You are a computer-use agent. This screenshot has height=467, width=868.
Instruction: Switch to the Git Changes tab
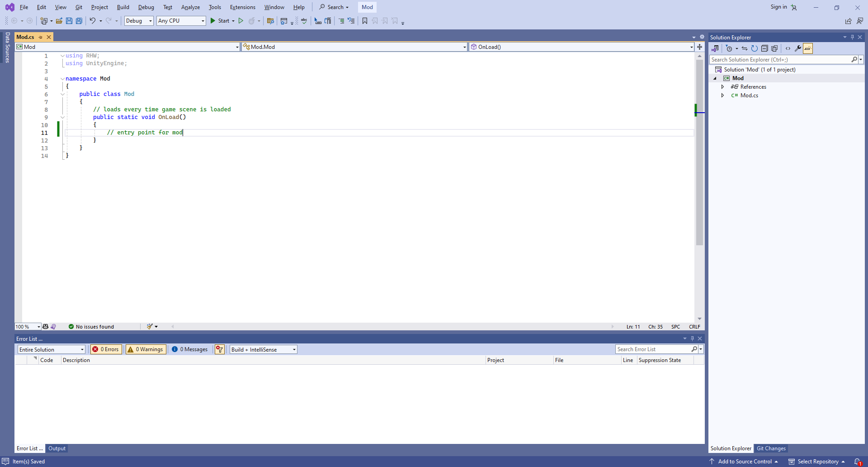pyautogui.click(x=771, y=448)
